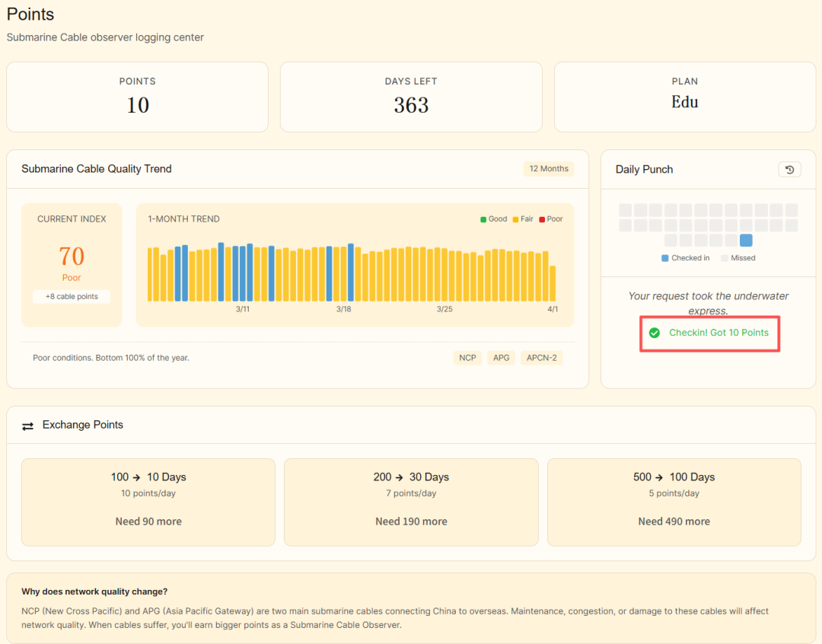Screen dimensions: 822x644
Task: Click the gray Missed legend square
Action: 725,258
